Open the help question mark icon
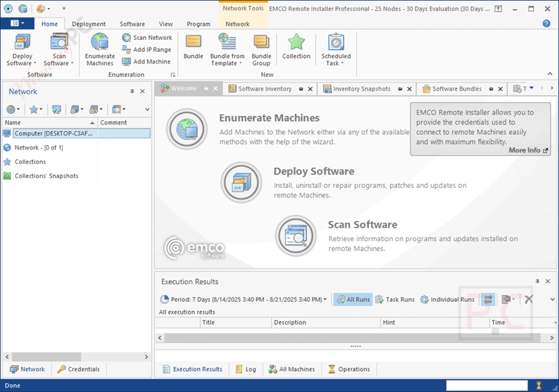Screen dimensions: 559x392 click(x=546, y=24)
